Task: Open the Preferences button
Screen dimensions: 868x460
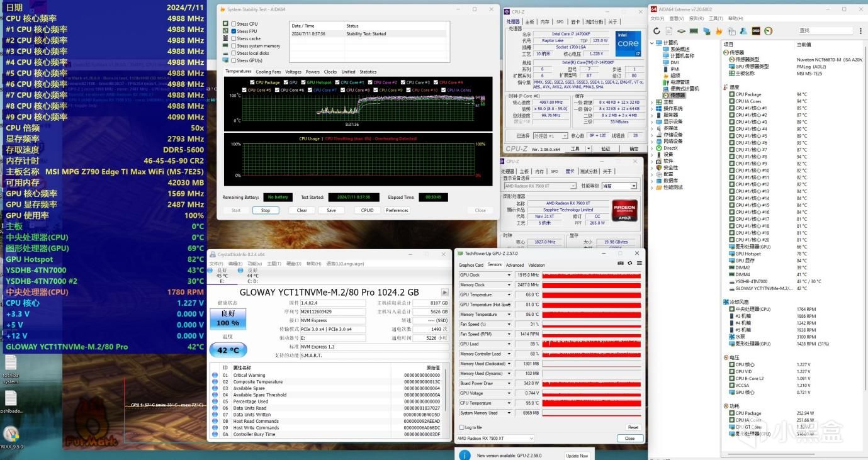Action: tap(397, 210)
